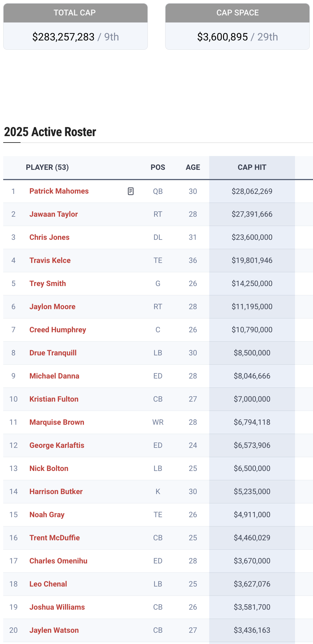Open Marquise Brown profile
The width and height of the screenshot is (313, 644).
(x=57, y=422)
